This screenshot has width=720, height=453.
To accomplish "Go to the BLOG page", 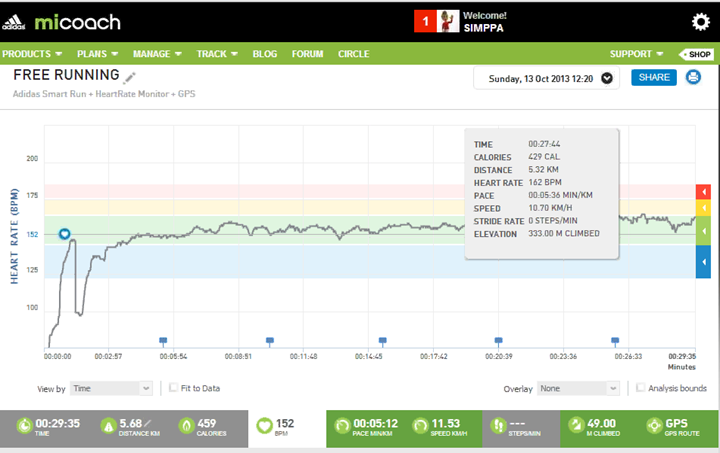I will (x=264, y=54).
